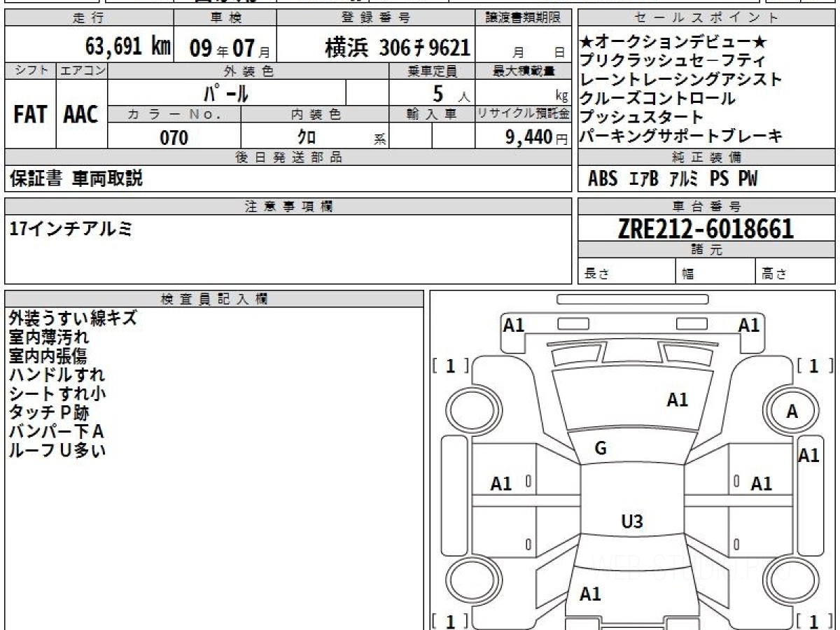Select the エアコン header label
This screenshot has width=840, height=630.
82,71
